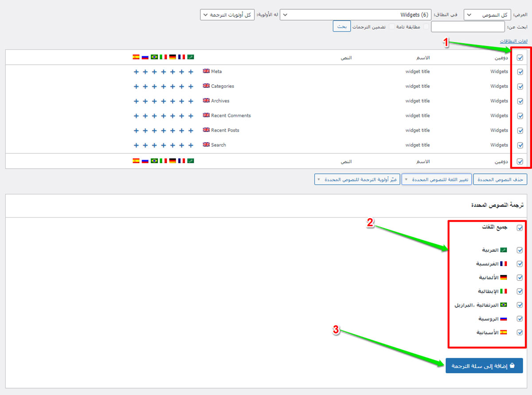532x395 pixels.
Task: Uncheck the Russian "الروسية" language checkbox
Action: (520, 319)
